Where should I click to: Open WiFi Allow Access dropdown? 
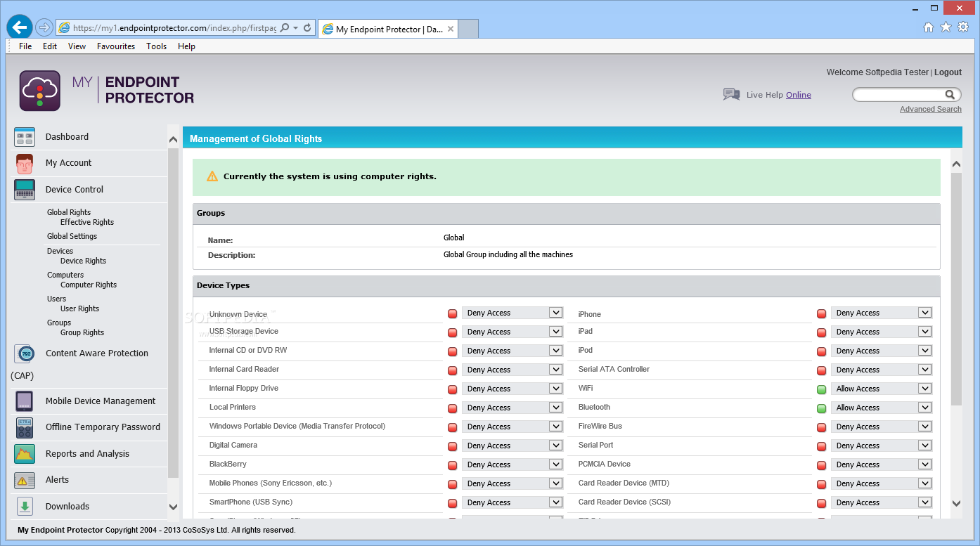(881, 389)
